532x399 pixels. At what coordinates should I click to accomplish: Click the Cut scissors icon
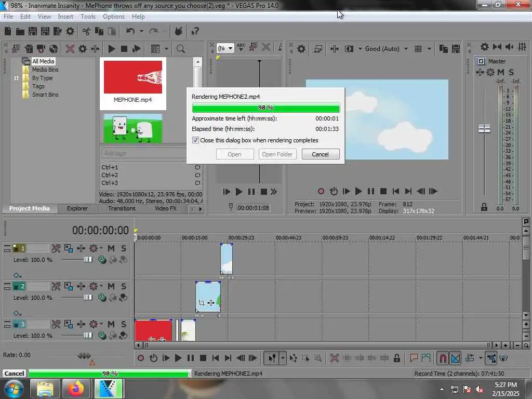point(86,32)
